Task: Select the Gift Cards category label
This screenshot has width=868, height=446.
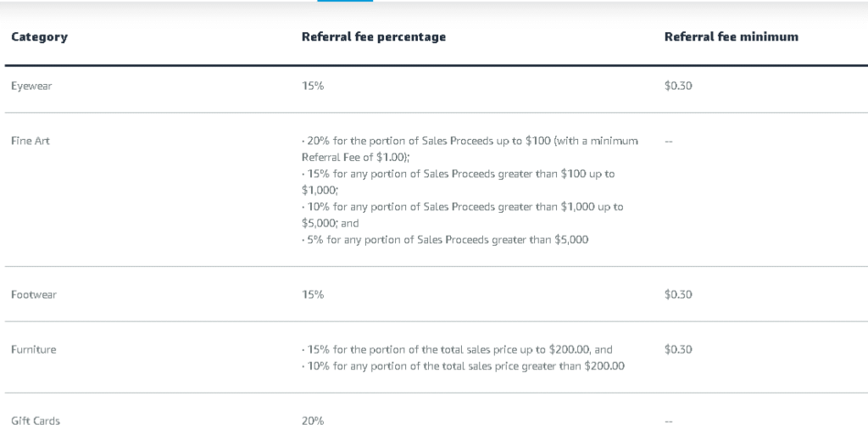Action: pos(36,421)
